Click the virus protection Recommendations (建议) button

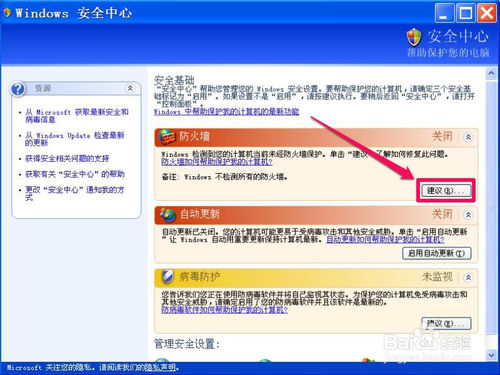pos(446,323)
